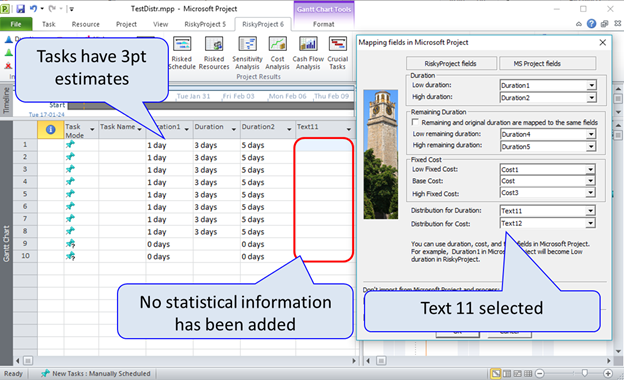Screen dimensions: 624x380
Task: Select the Text11 cell in row 1
Action: pos(324,145)
